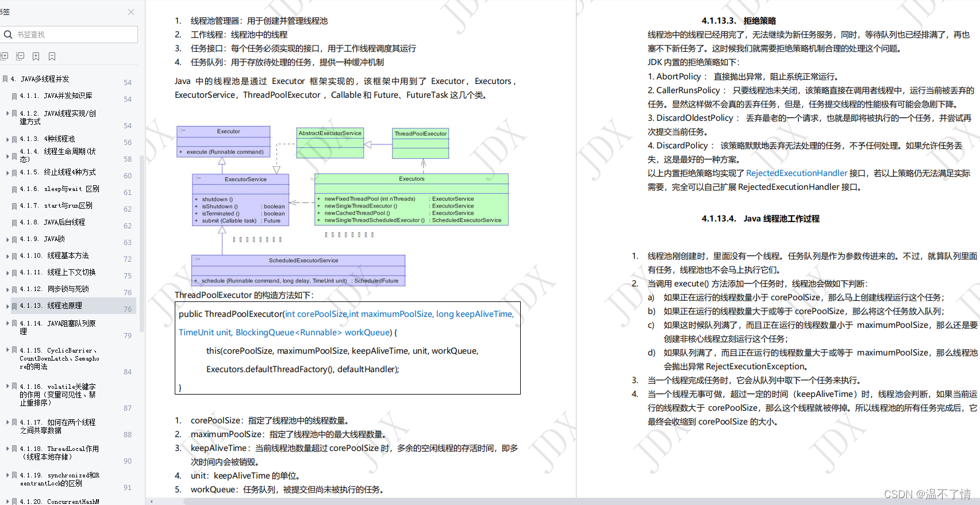The width and height of the screenshot is (980, 505).
Task: Open bookmark 4.1.20. ConcurrentHashMap
Action: tap(59, 502)
